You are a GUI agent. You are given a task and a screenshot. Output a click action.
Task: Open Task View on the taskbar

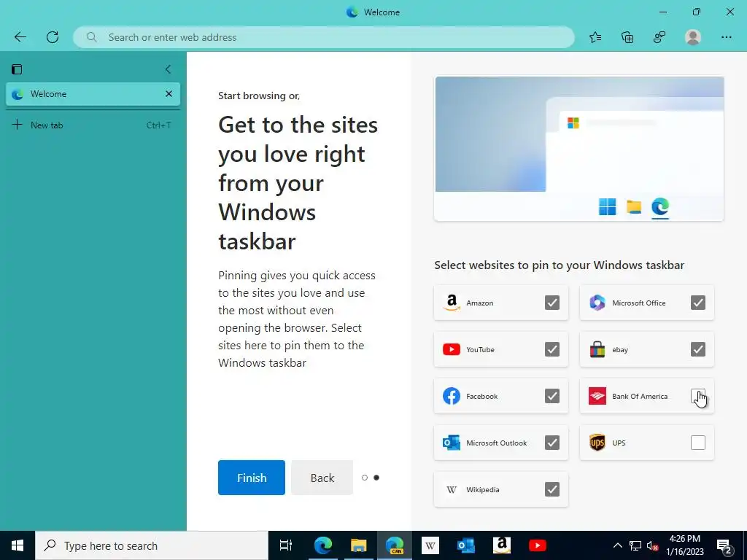pos(286,545)
